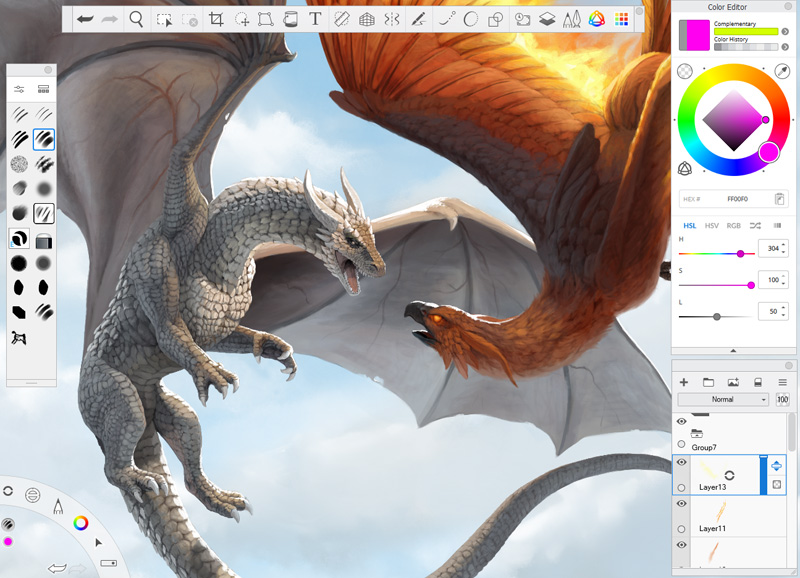Enable the Ruler guide tool

(341, 19)
